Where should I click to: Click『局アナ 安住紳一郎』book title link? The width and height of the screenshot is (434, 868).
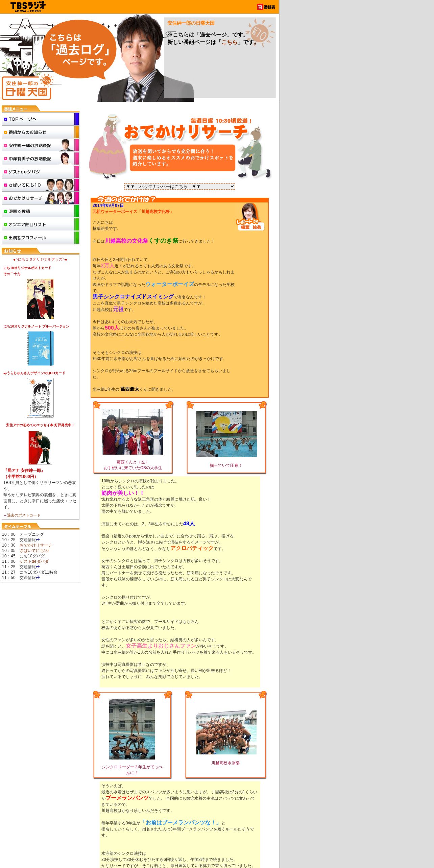pyautogui.click(x=24, y=473)
